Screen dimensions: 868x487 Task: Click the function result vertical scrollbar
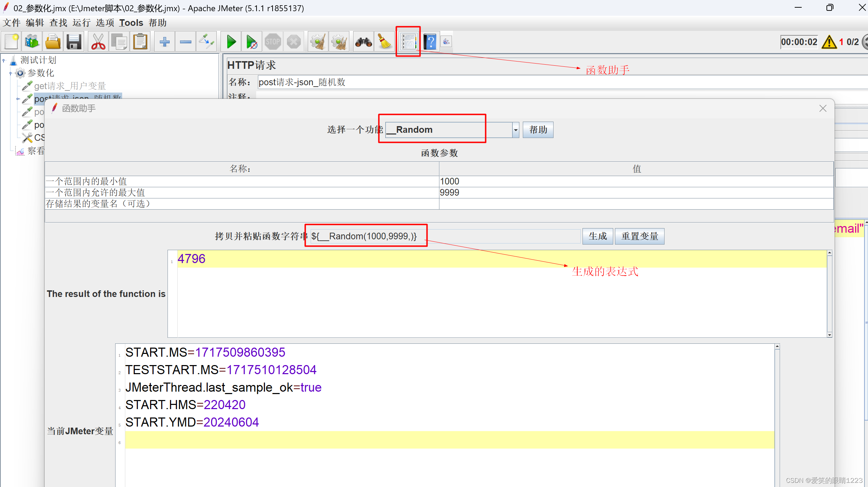[830, 293]
